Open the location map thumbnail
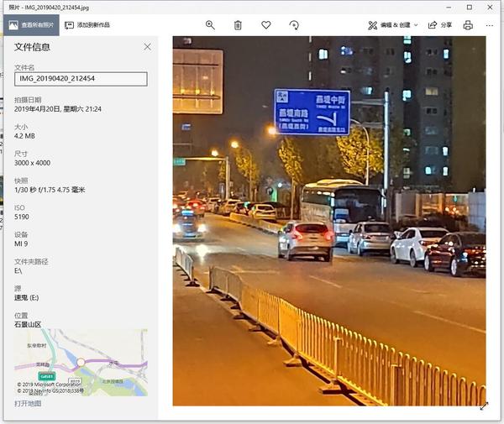The height and width of the screenshot is (424, 504). point(81,363)
